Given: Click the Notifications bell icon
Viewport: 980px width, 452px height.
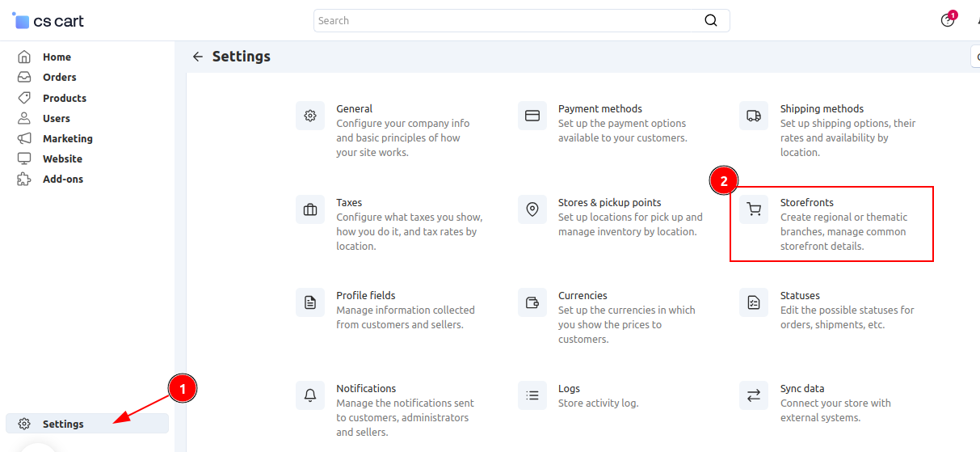Looking at the screenshot, I should (310, 395).
